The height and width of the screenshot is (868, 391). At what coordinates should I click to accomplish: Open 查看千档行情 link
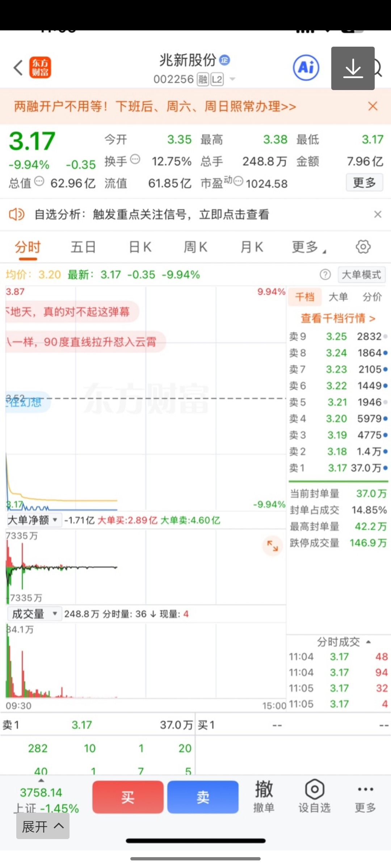[x=338, y=318]
